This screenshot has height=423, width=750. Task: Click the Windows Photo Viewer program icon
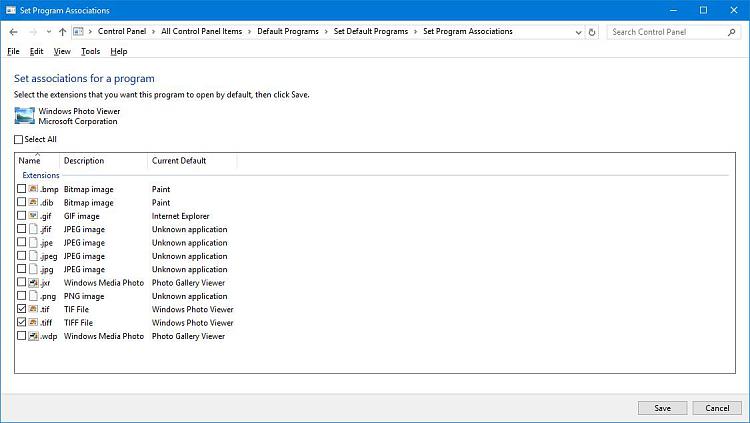click(24, 116)
